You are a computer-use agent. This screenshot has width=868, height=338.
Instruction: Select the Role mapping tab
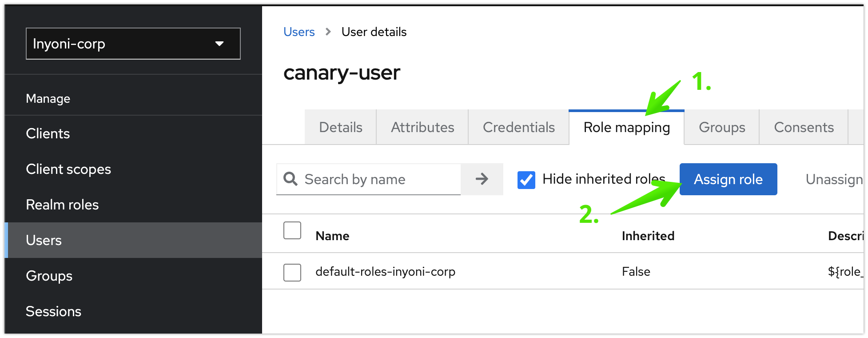click(x=627, y=127)
